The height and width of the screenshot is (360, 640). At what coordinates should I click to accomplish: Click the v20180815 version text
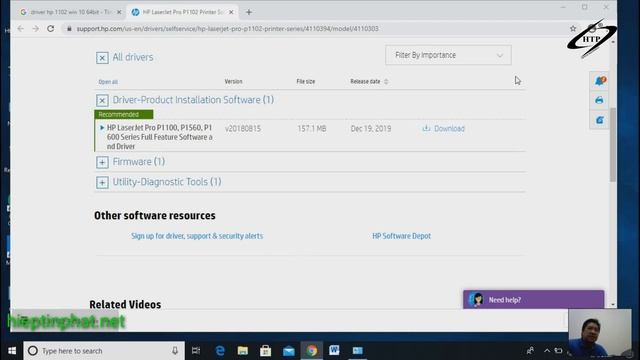click(x=243, y=129)
